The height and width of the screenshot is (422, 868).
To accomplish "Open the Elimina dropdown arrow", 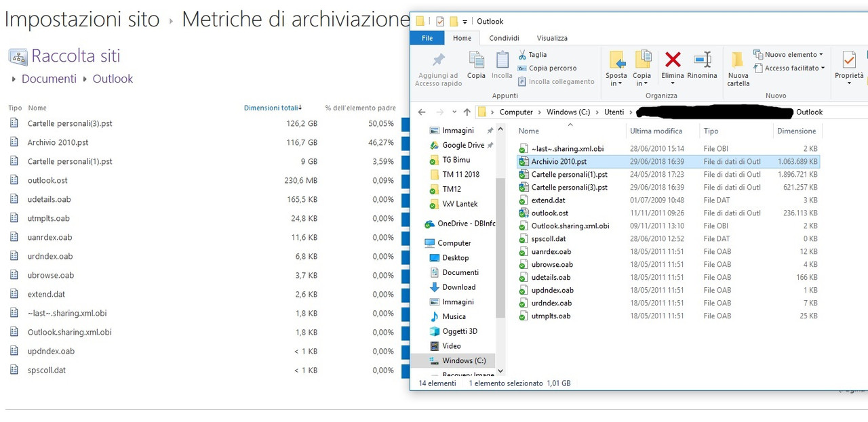I will [x=673, y=83].
